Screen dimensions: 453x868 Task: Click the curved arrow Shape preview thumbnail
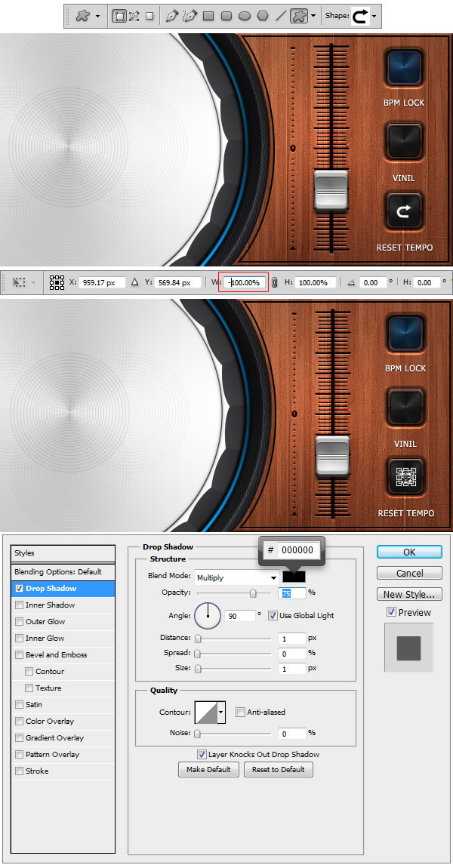pyautogui.click(x=360, y=16)
